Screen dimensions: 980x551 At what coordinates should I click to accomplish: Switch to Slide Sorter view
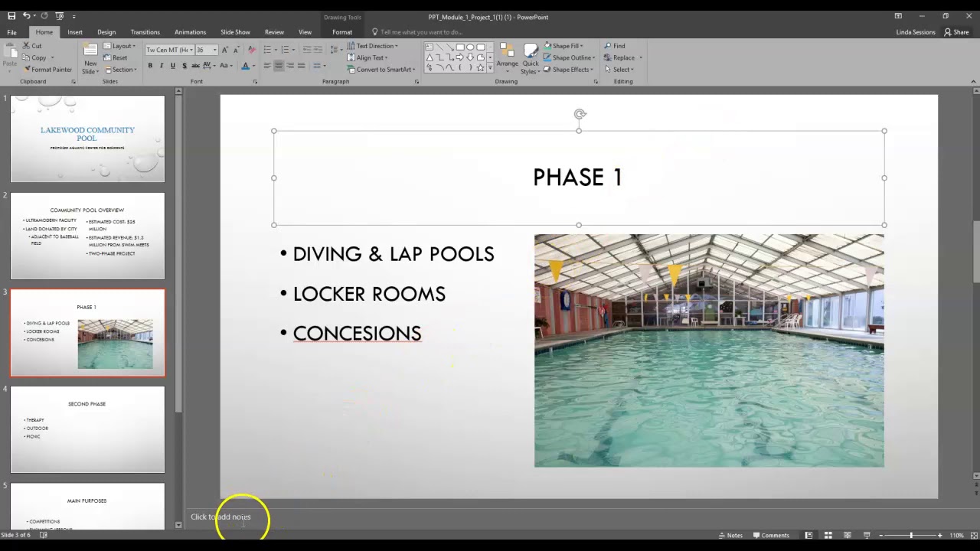[828, 535]
